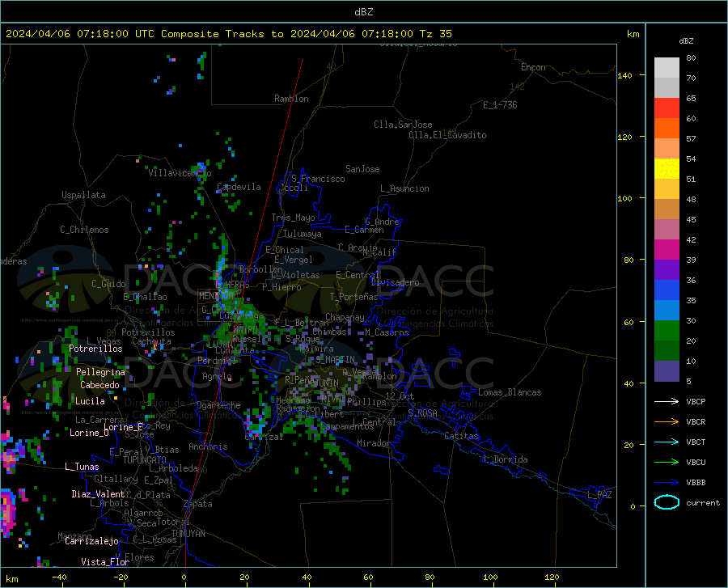Click the Cacheuta map label

pos(151,341)
